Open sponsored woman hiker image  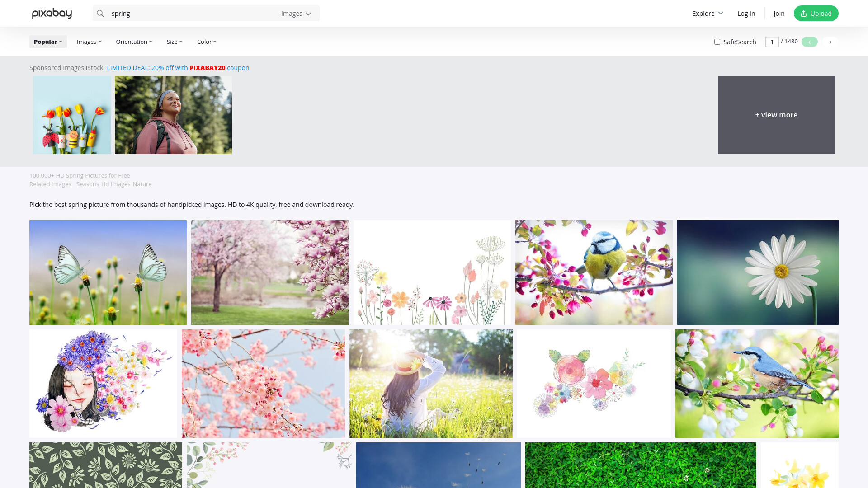[173, 115]
